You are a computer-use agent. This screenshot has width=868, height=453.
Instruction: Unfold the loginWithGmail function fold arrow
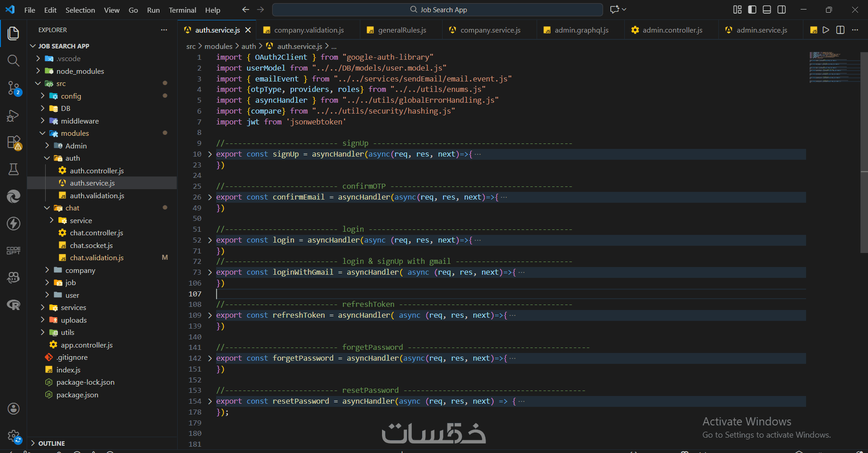click(210, 272)
